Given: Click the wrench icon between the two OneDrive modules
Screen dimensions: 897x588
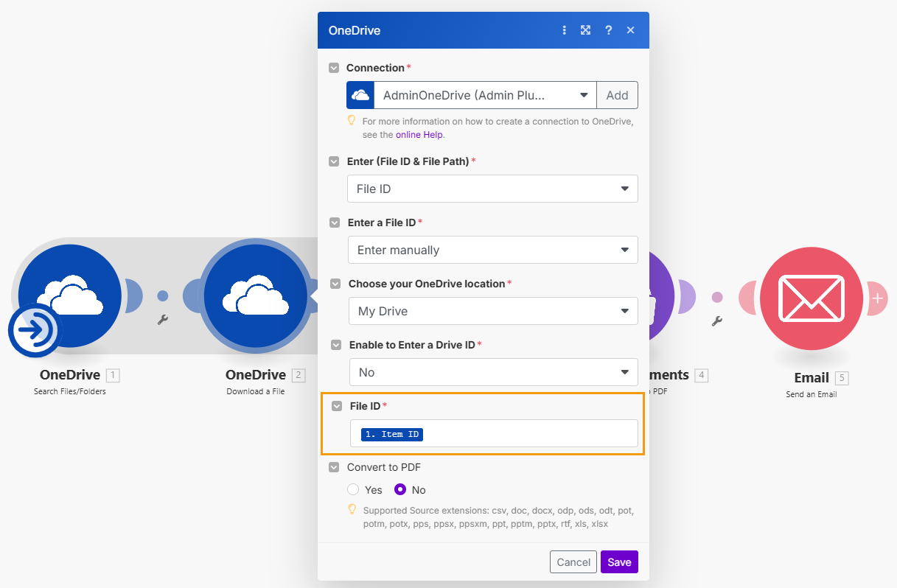Looking at the screenshot, I should [x=163, y=321].
